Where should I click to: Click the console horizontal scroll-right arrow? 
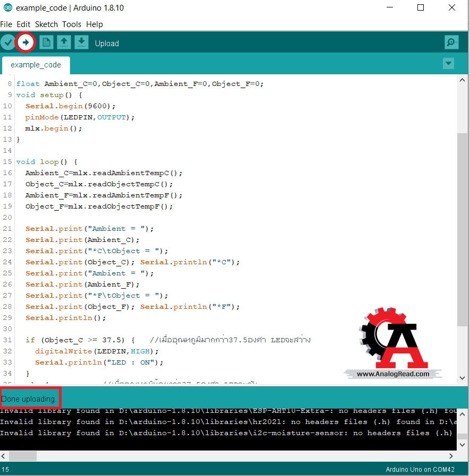[451, 456]
